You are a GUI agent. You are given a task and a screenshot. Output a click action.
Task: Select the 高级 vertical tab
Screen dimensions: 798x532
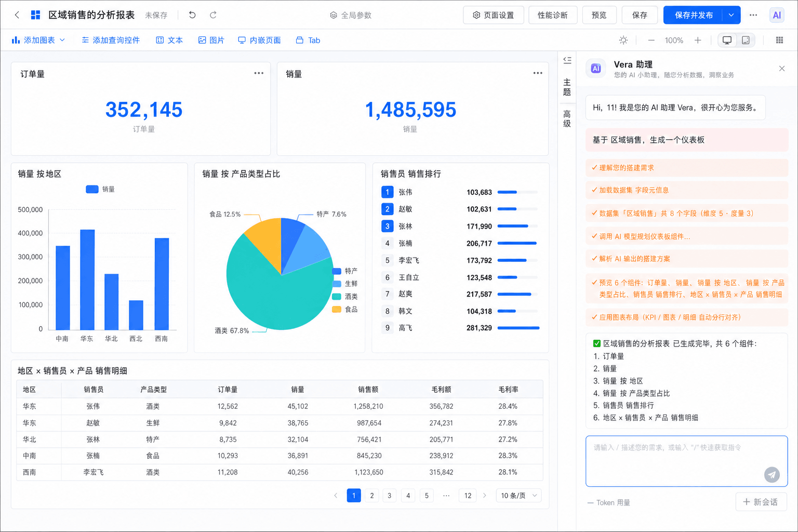pos(567,118)
